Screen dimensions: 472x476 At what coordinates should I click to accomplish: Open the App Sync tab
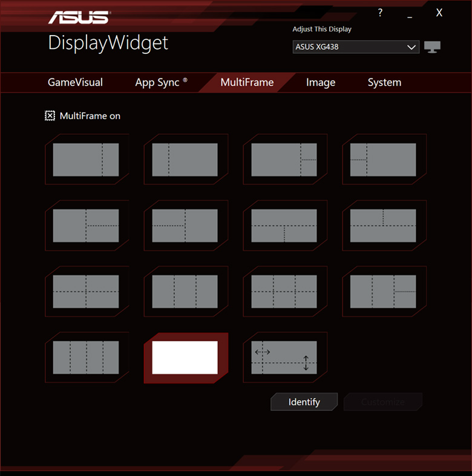[x=161, y=83]
